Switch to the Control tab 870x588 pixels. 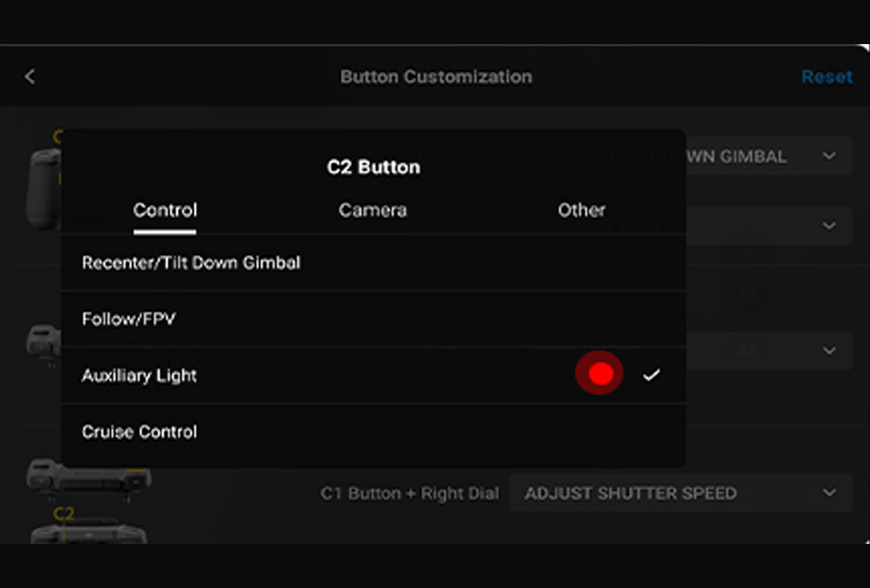(x=165, y=210)
